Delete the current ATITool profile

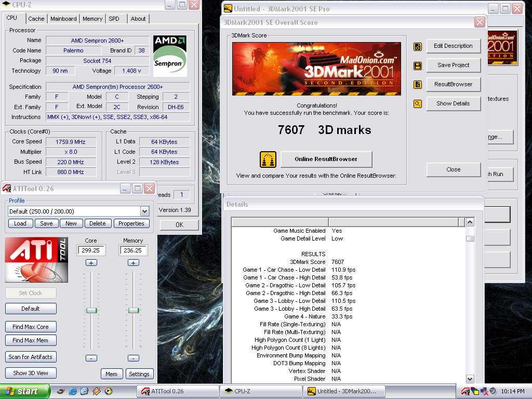click(x=98, y=223)
